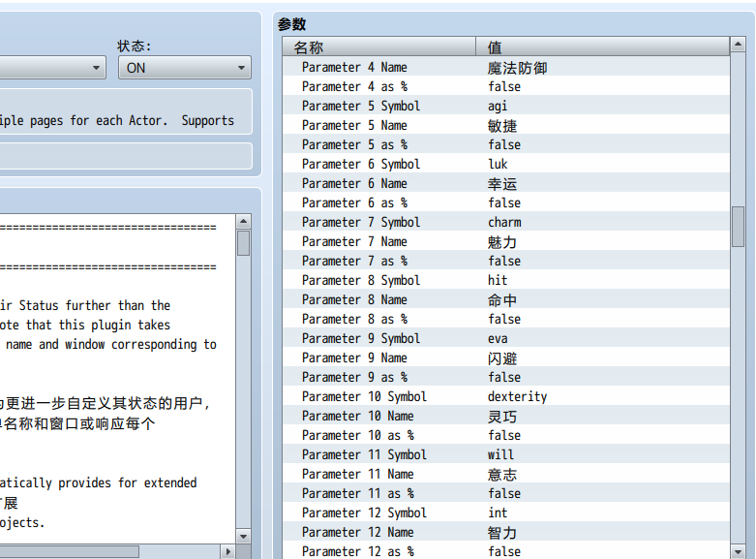Click the value 幸运
The height and width of the screenshot is (559, 756).
tap(502, 184)
